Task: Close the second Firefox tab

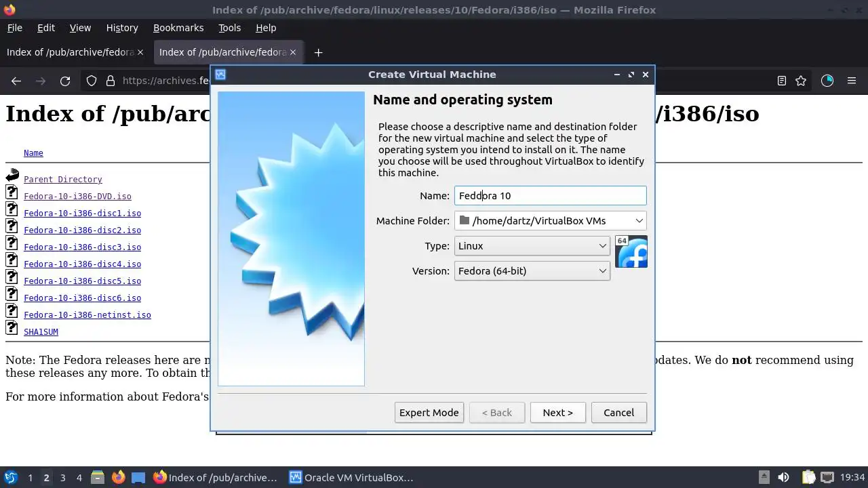Action: coord(293,52)
